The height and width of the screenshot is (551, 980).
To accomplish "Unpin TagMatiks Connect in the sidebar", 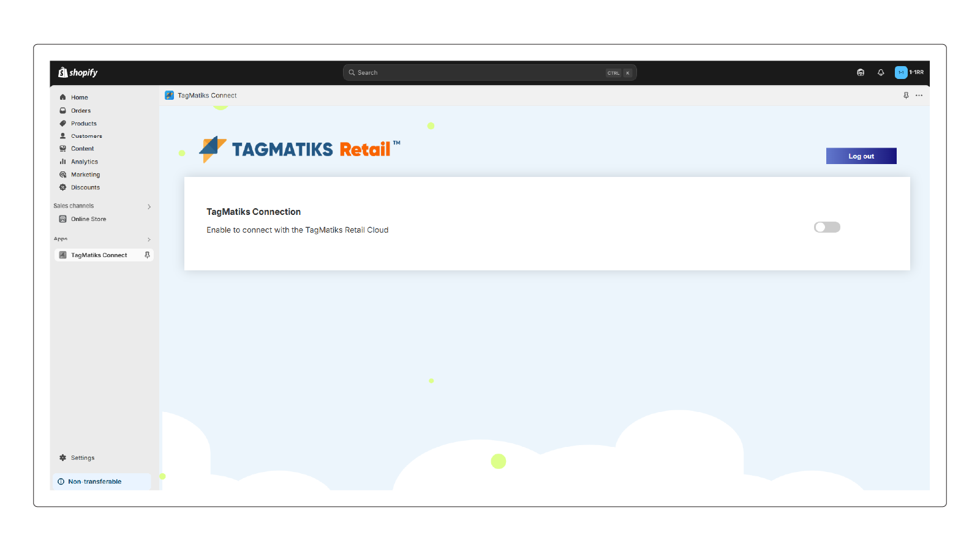I will (147, 255).
